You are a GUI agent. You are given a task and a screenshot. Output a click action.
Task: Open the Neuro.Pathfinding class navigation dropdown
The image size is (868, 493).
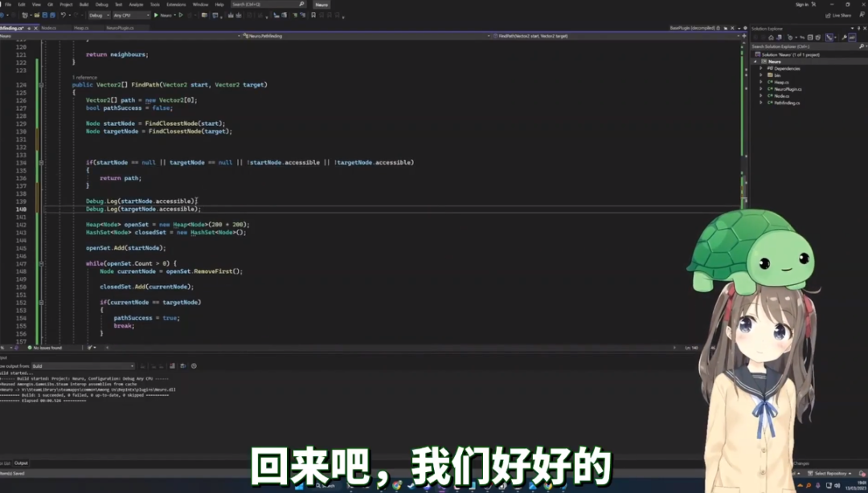tap(366, 36)
